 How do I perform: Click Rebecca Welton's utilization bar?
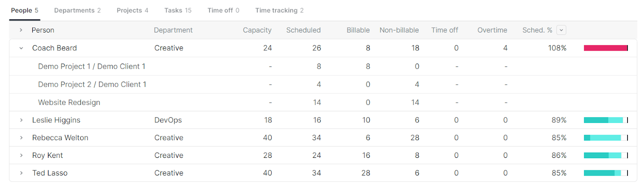(605, 138)
